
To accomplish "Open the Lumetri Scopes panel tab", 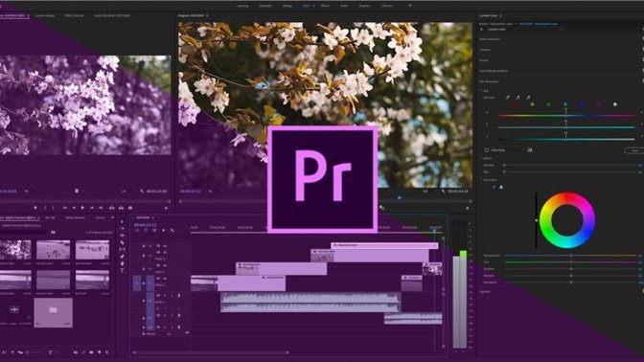I will click(45, 15).
